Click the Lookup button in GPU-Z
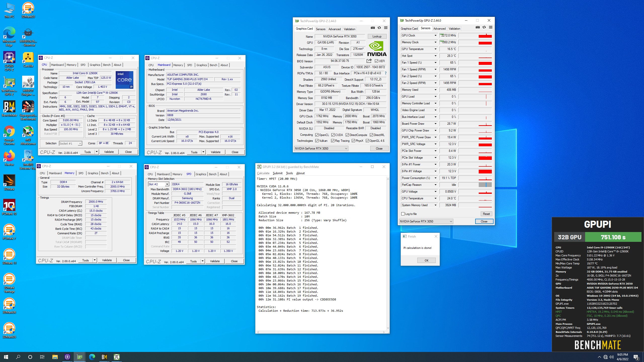Image resolution: width=644 pixels, height=362 pixels. pyautogui.click(x=377, y=36)
